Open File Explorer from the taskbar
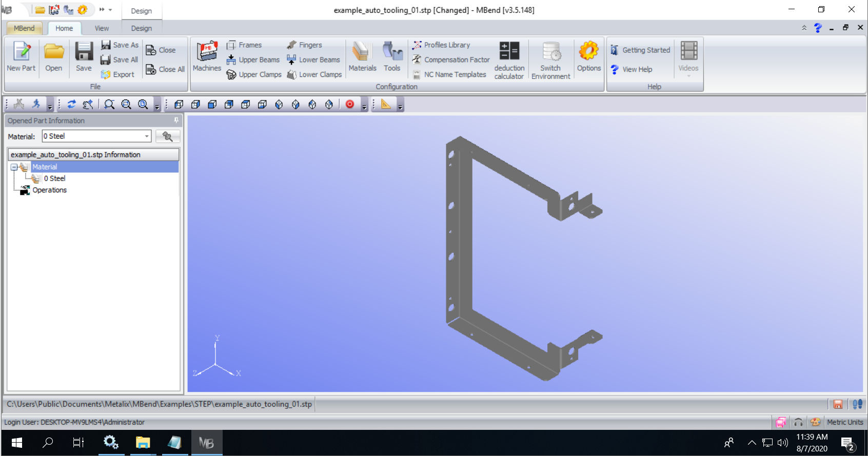This screenshot has height=456, width=868. tap(143, 442)
